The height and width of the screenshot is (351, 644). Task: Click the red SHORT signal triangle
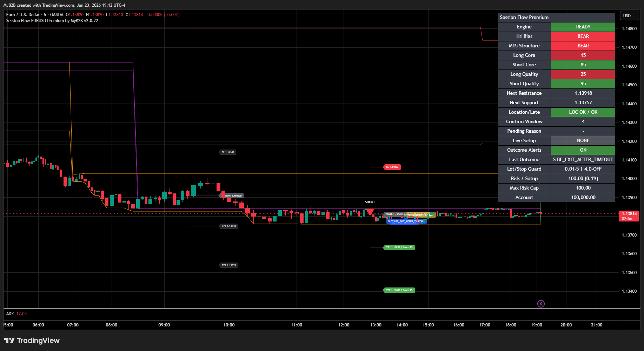coord(370,212)
